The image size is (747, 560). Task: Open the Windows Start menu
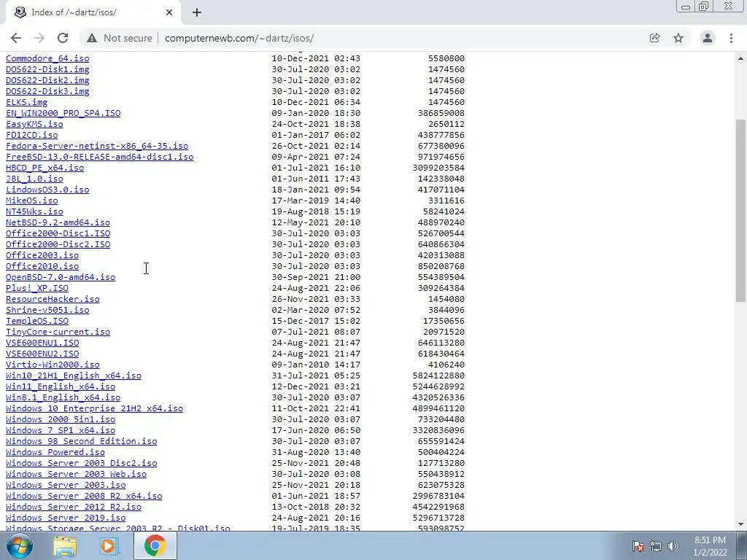point(19,545)
